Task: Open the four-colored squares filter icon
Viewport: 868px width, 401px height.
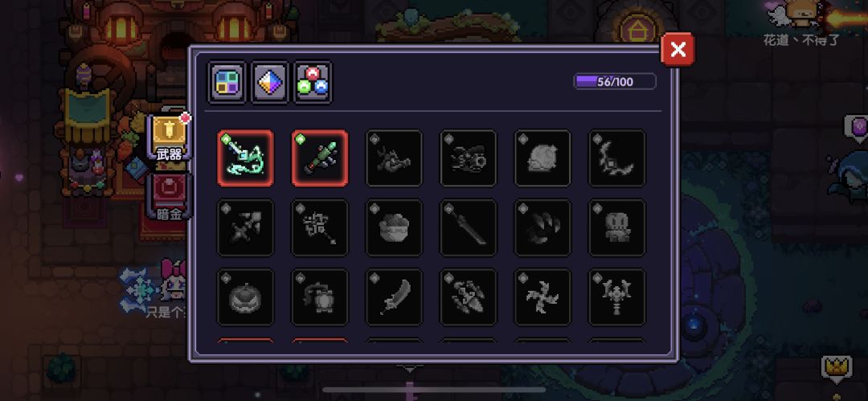Action: 227,82
